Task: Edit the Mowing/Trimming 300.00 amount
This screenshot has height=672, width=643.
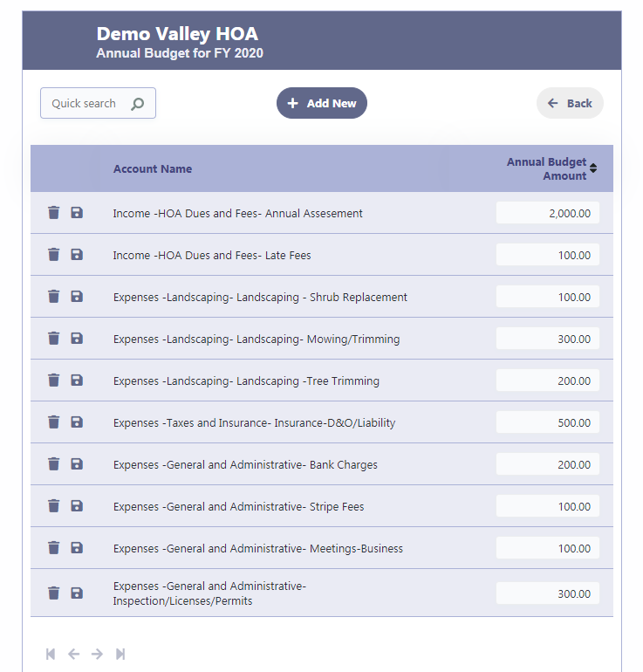Action: click(x=548, y=339)
